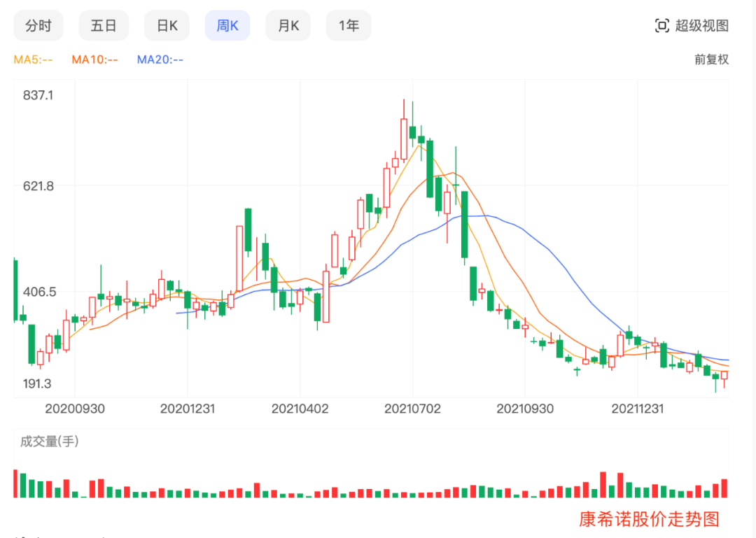Click the 406.5 price axis label

point(39,292)
